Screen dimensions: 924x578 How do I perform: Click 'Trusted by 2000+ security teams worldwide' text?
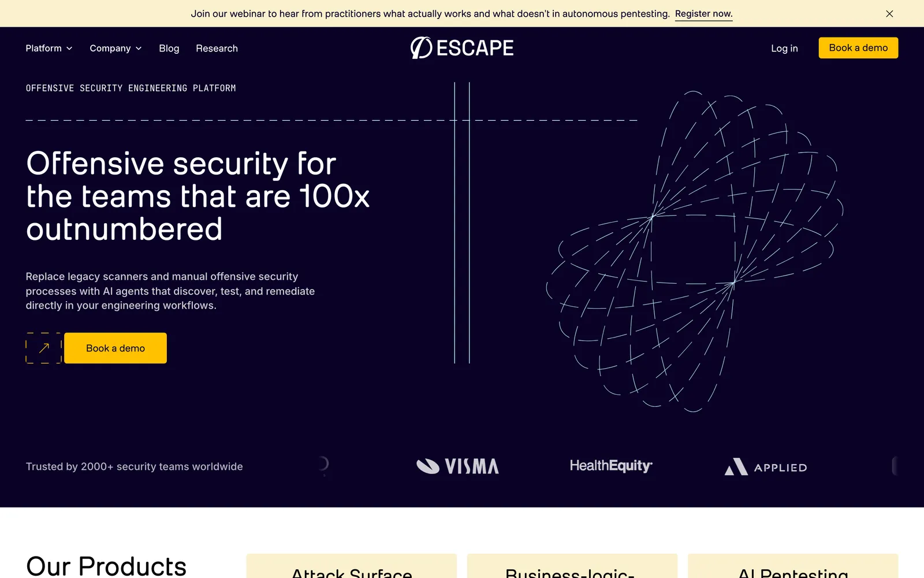(x=134, y=466)
